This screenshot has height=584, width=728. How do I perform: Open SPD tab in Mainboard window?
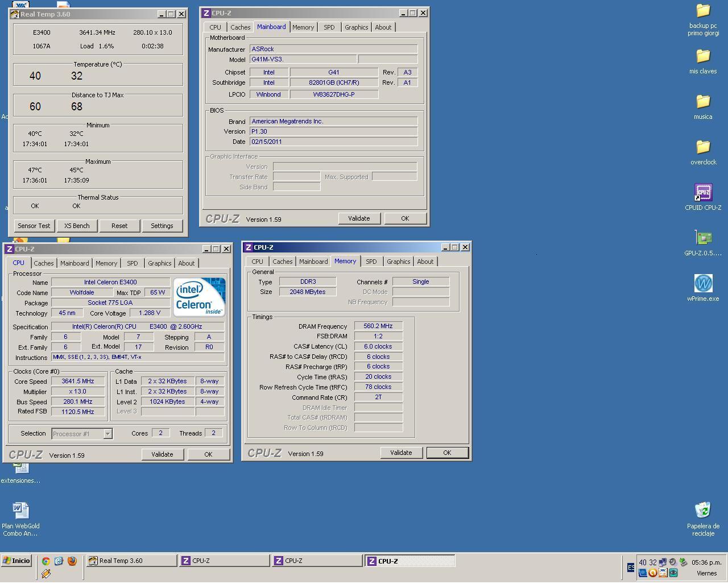pos(329,27)
